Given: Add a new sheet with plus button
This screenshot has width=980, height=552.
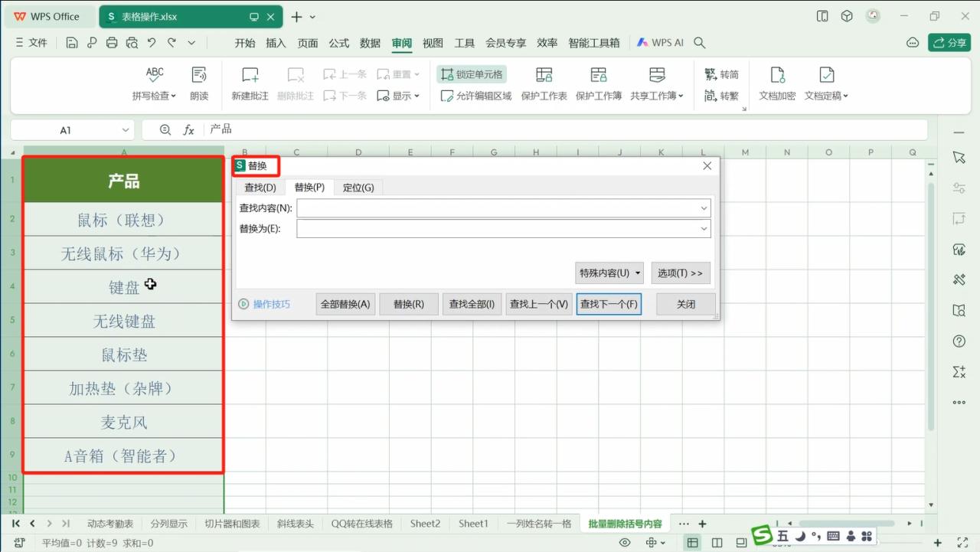Looking at the screenshot, I should point(702,524).
